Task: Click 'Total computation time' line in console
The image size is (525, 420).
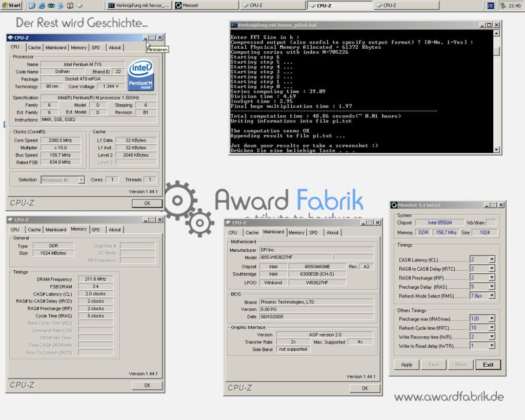Action: click(315, 116)
